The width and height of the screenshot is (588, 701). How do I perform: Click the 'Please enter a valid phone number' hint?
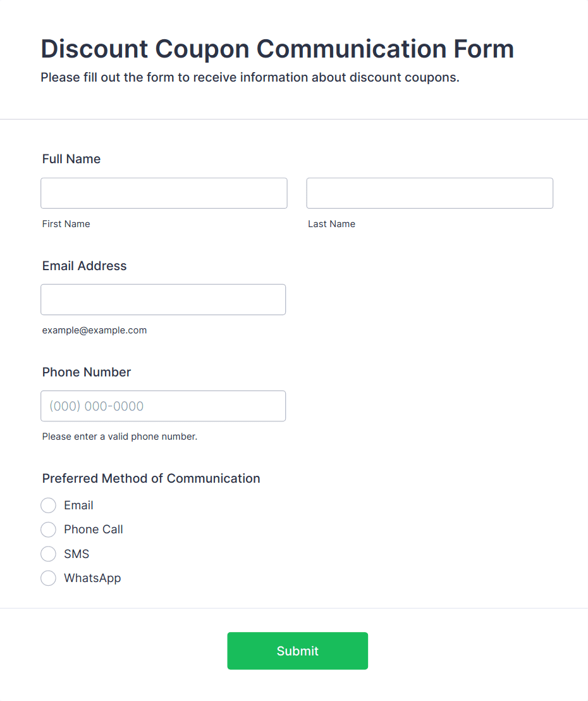tap(120, 437)
